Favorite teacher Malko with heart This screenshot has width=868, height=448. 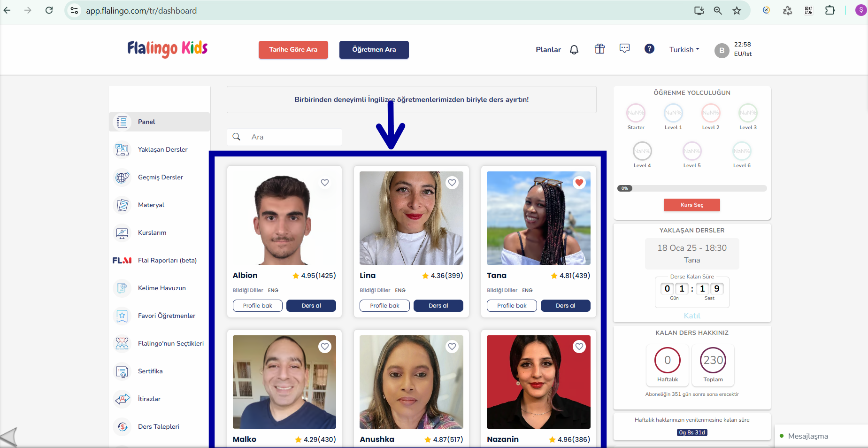click(x=325, y=347)
